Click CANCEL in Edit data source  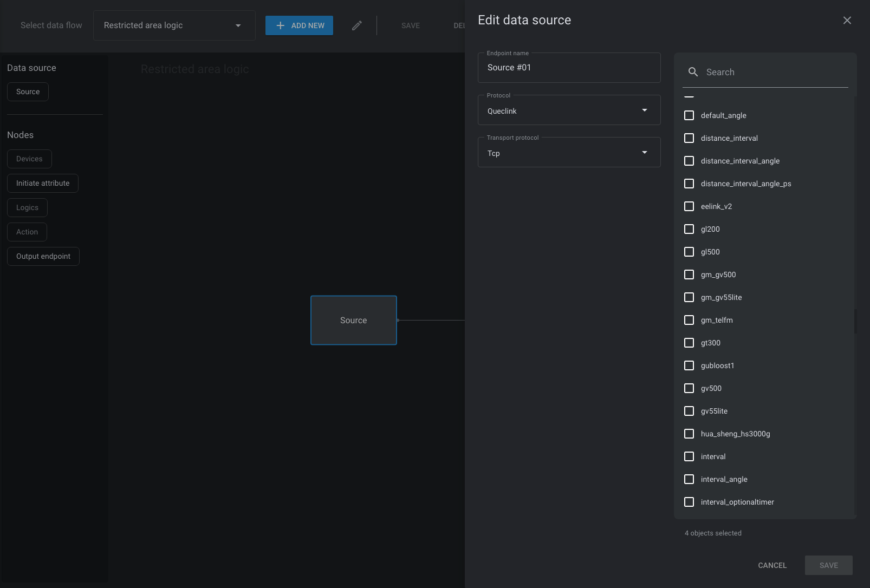tap(772, 565)
